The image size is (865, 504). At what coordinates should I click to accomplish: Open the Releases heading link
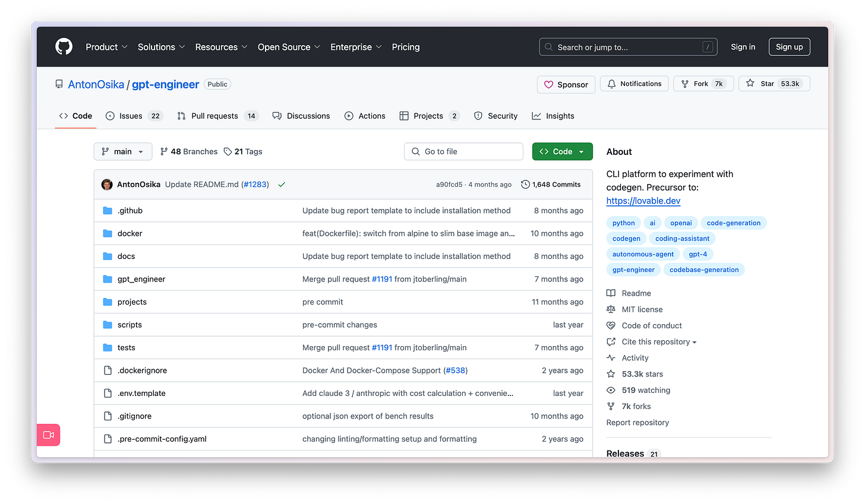[625, 454]
